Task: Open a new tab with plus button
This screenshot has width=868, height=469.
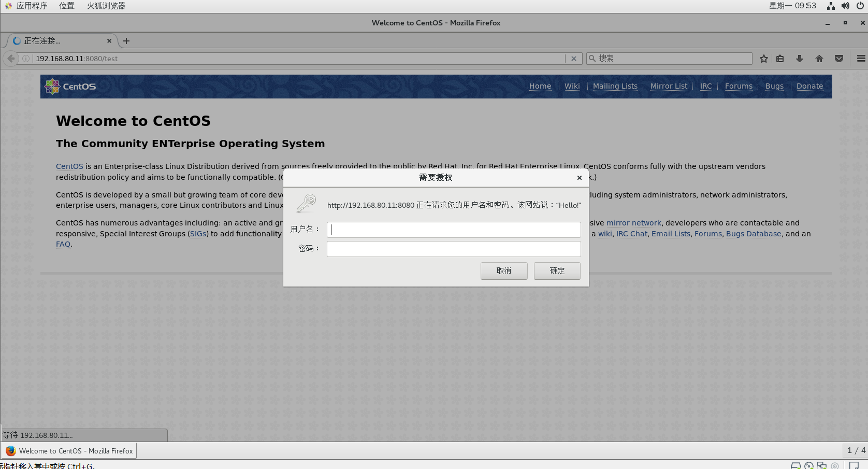Action: coord(126,41)
